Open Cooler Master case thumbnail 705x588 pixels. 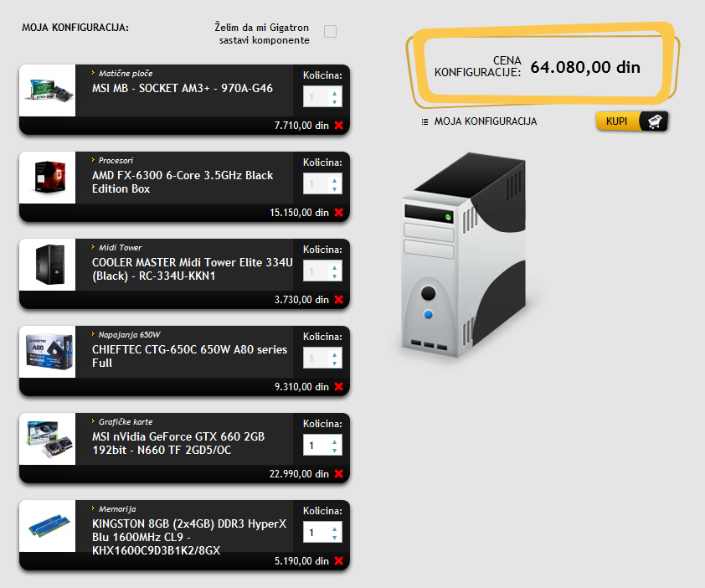[47, 265]
